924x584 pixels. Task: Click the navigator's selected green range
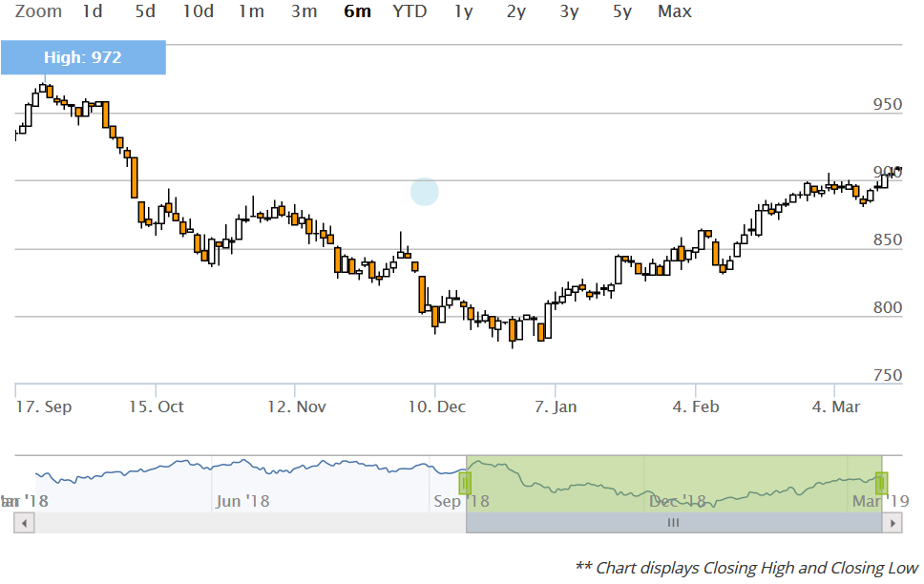674,483
